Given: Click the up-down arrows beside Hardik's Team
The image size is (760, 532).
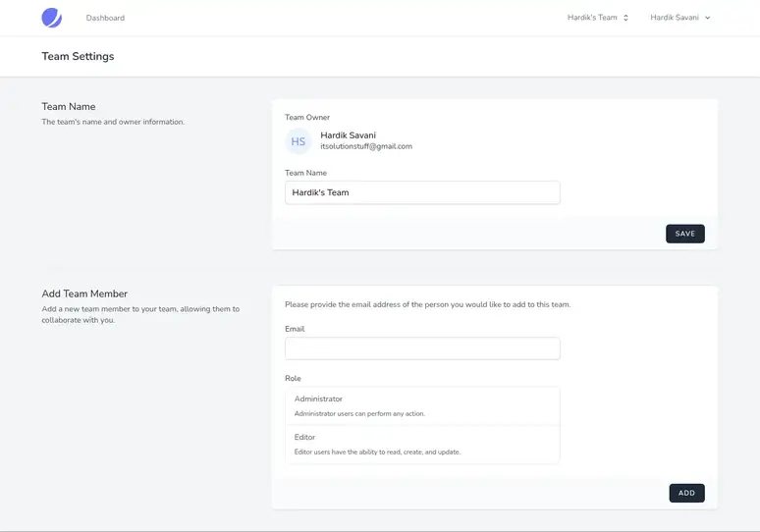Looking at the screenshot, I should pyautogui.click(x=625, y=18).
